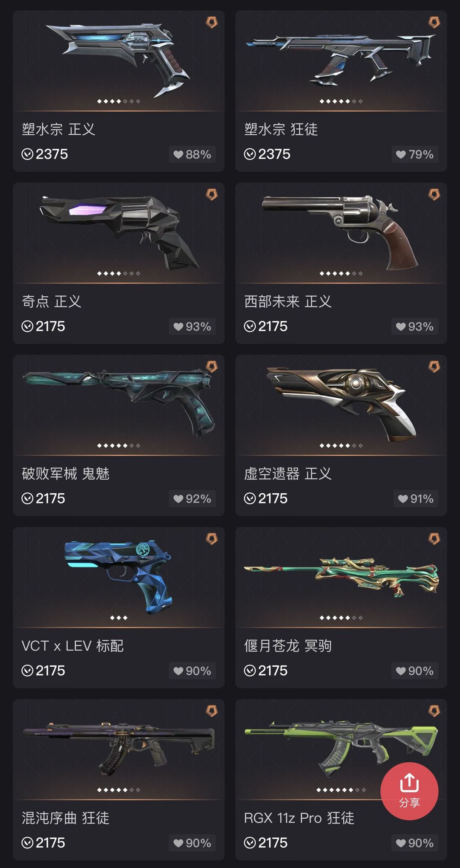Open the RGX 11z Pro 狂徒 title
The width and height of the screenshot is (460, 868).
click(299, 818)
